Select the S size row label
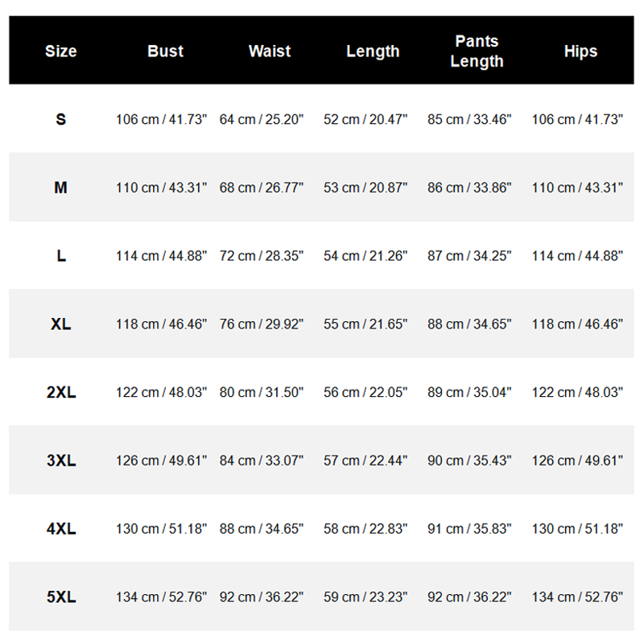 tap(60, 120)
